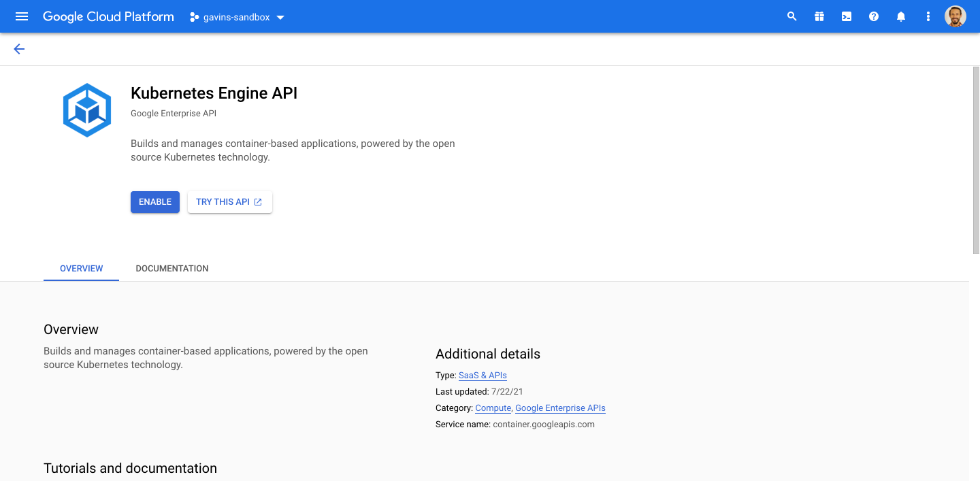Open the help question mark icon

[874, 16]
